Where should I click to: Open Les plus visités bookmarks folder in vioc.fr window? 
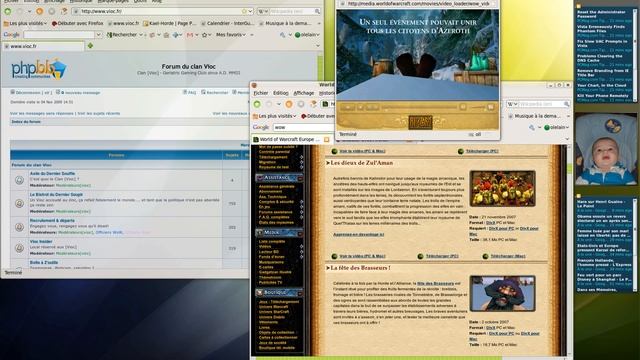[25, 24]
